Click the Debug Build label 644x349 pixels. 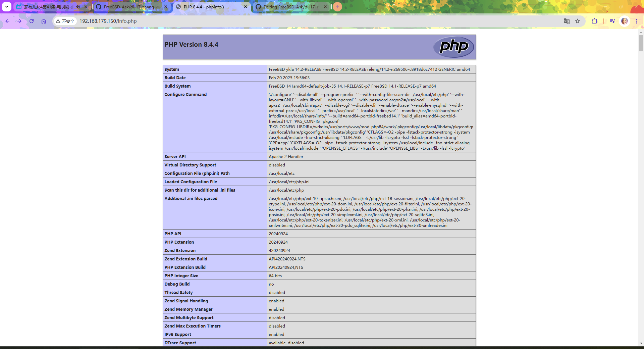point(177,284)
